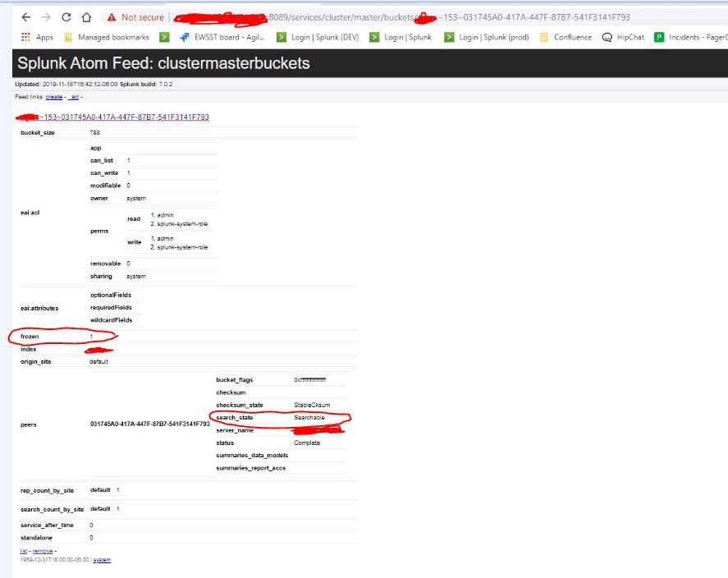Open the HipChat bookmark
The width and height of the screenshot is (728, 578).
pos(623,37)
